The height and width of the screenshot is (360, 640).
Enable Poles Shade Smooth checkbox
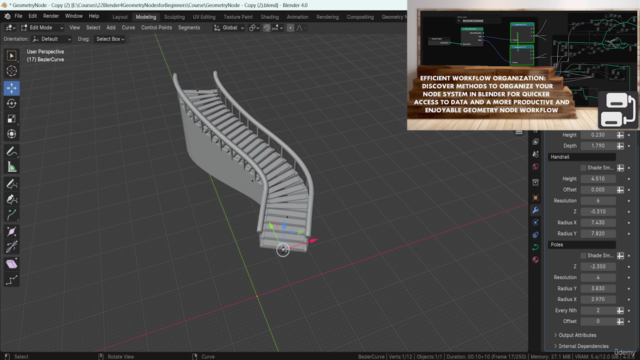[583, 256]
